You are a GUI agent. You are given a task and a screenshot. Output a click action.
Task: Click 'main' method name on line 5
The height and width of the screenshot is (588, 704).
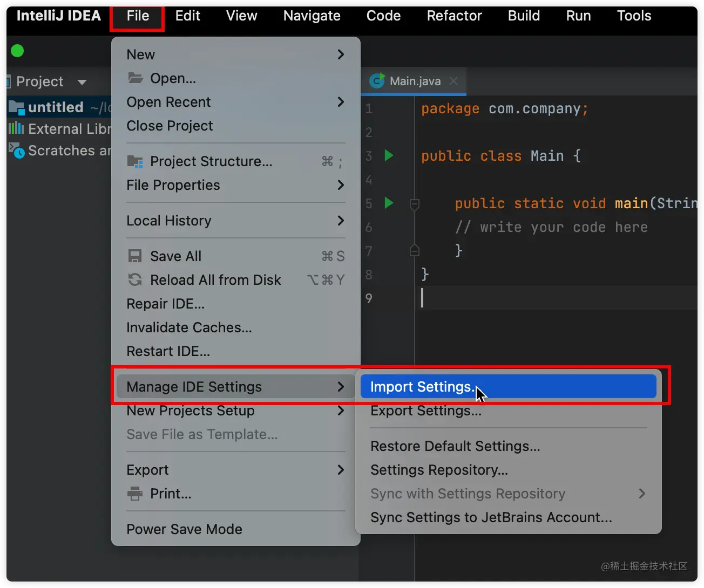pos(631,203)
